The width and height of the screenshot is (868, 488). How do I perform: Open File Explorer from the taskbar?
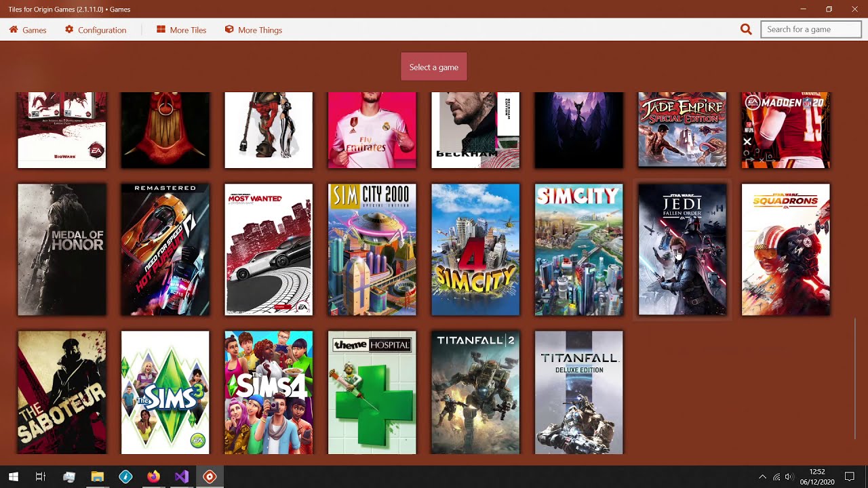click(97, 476)
